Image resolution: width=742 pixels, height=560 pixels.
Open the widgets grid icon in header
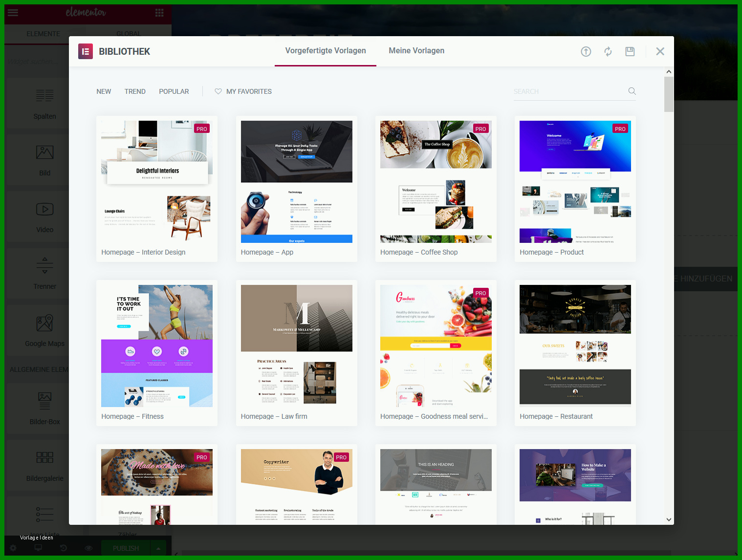pos(159,13)
